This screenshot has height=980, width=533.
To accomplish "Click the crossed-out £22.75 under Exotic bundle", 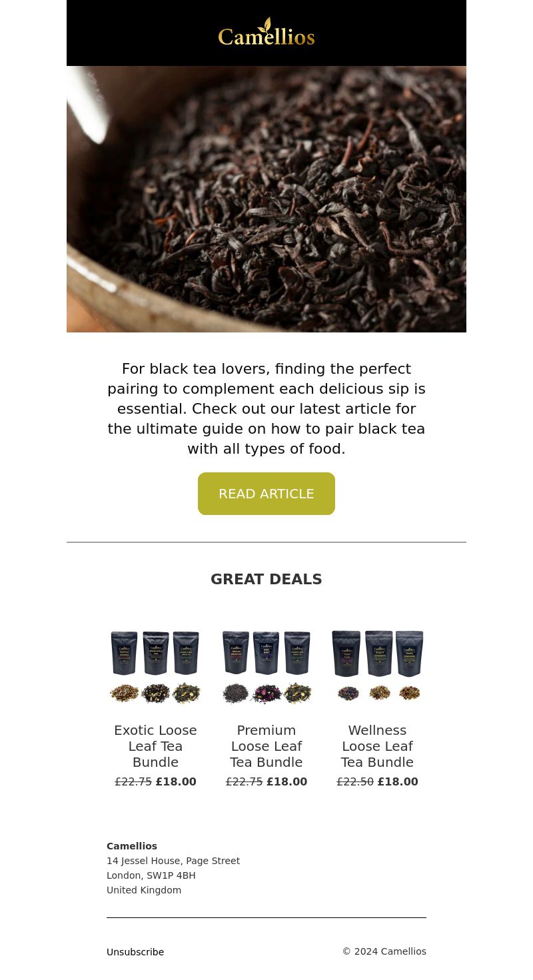I will pyautogui.click(x=133, y=782).
